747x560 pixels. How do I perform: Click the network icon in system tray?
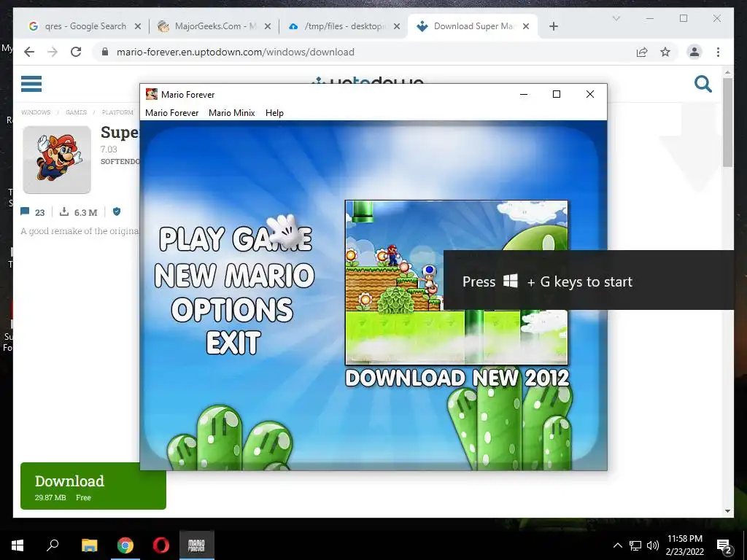click(635, 545)
